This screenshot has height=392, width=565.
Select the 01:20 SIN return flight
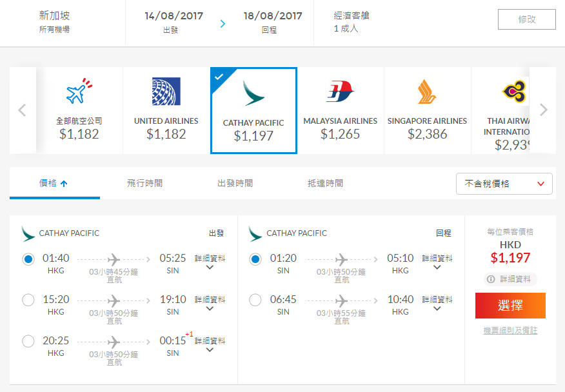click(255, 259)
